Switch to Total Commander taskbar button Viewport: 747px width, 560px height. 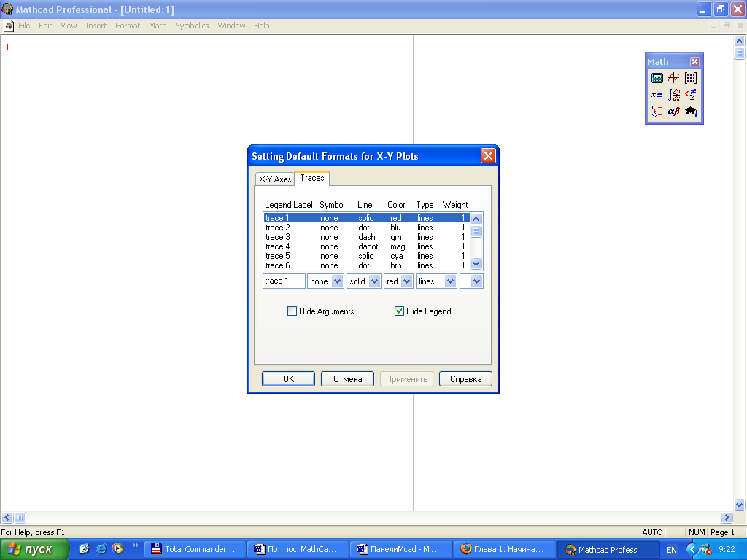195,549
